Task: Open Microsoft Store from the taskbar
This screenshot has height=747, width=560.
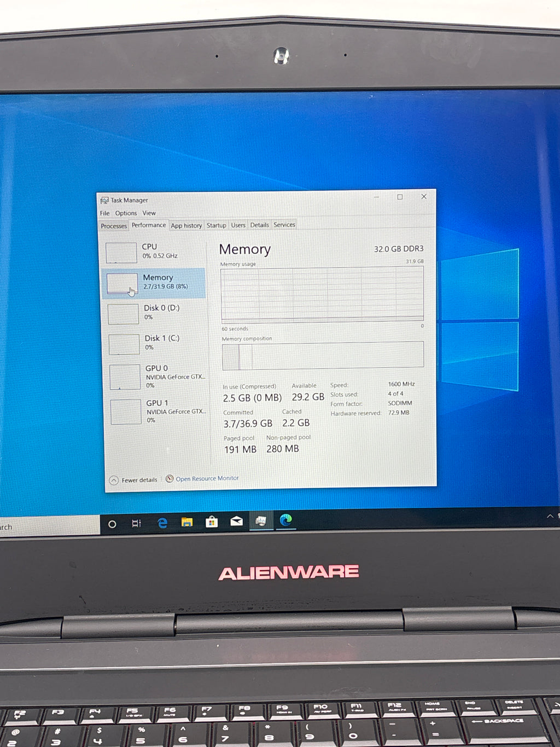Action: tap(212, 522)
